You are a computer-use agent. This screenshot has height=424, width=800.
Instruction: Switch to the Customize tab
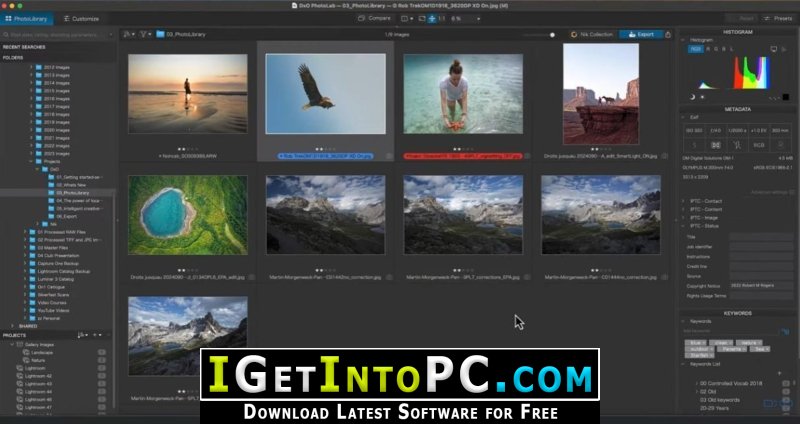pyautogui.click(x=81, y=19)
